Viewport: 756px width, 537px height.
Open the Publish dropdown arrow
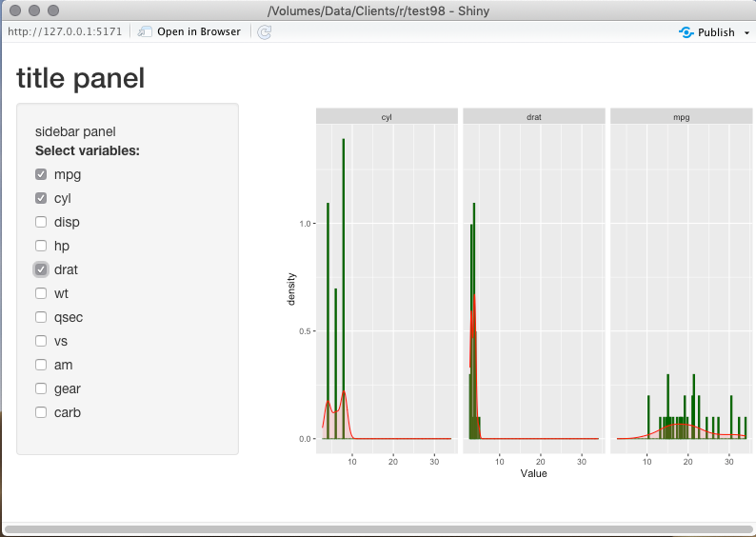pos(746,32)
